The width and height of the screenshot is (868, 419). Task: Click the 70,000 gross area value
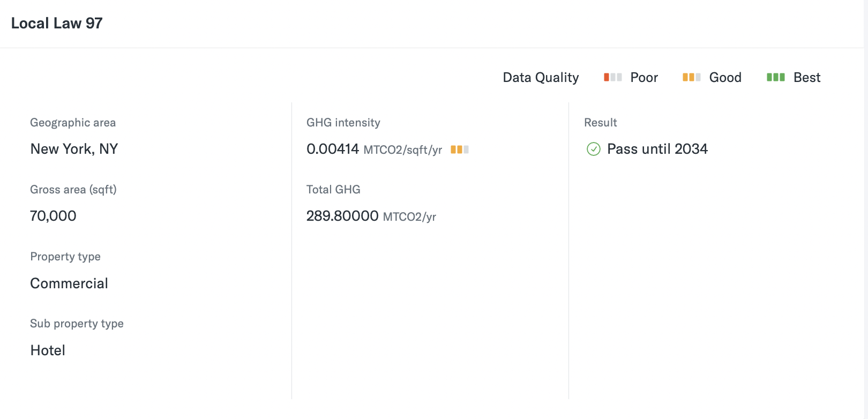(53, 216)
